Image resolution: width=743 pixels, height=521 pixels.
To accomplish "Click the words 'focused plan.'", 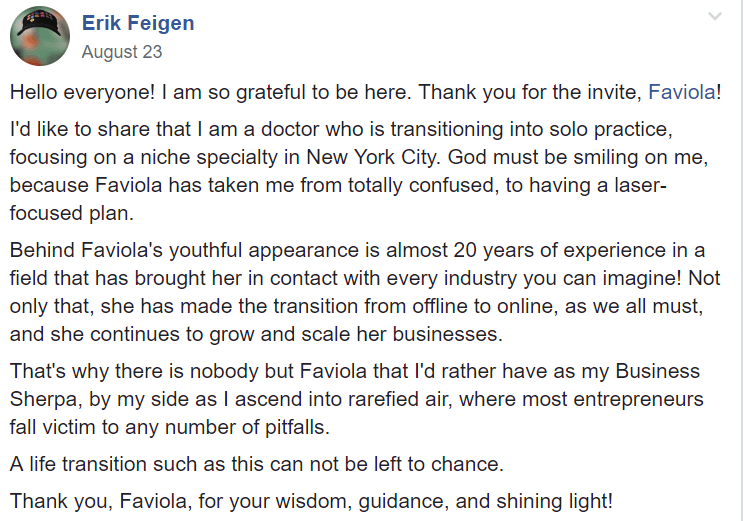I will pyautogui.click(x=68, y=213).
